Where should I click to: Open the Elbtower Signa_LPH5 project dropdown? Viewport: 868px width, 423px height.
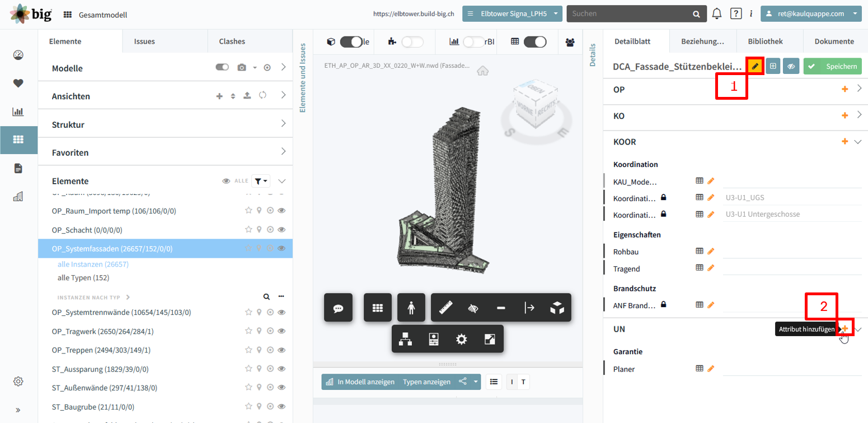tap(512, 14)
